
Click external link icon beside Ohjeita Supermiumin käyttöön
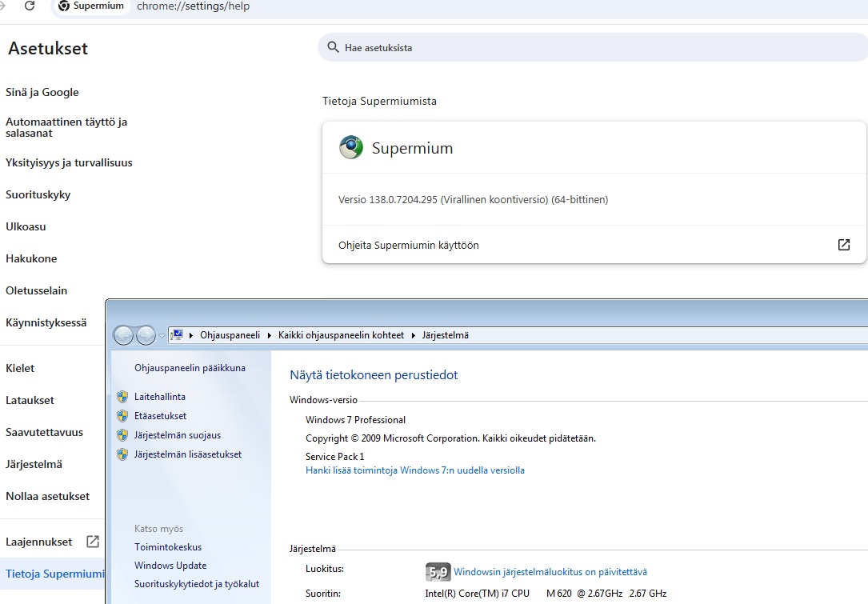844,245
